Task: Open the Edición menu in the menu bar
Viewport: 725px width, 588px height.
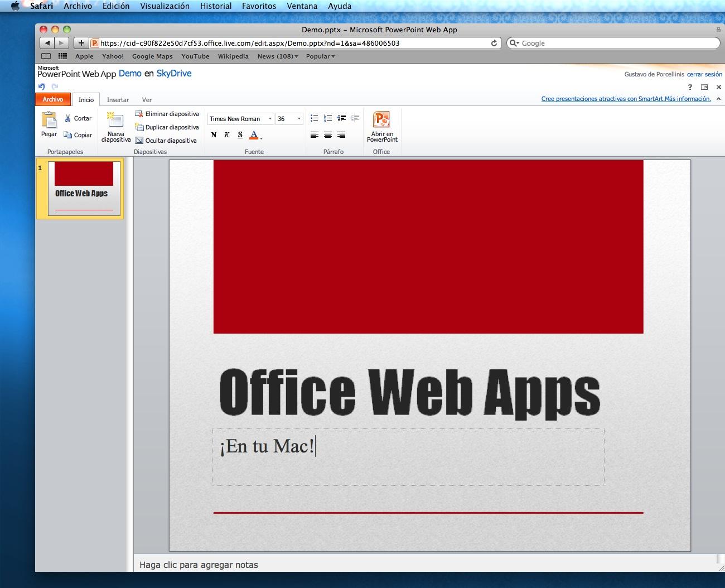Action: pos(116,6)
